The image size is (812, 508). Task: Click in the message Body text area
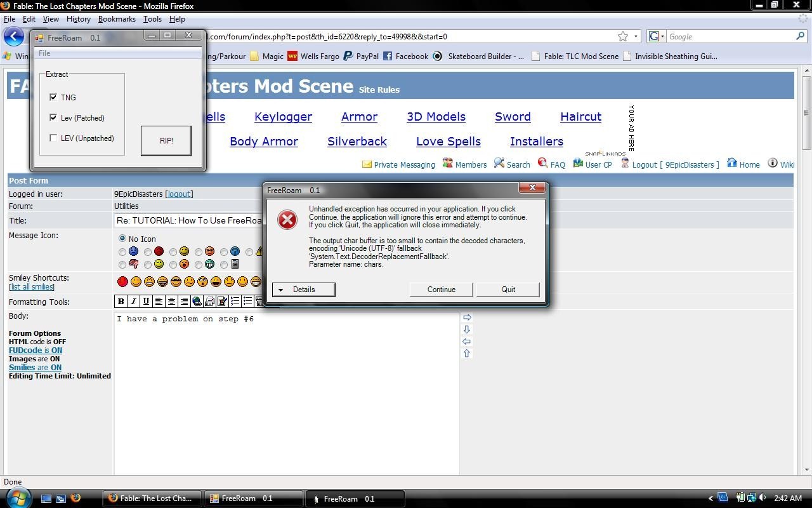285,394
